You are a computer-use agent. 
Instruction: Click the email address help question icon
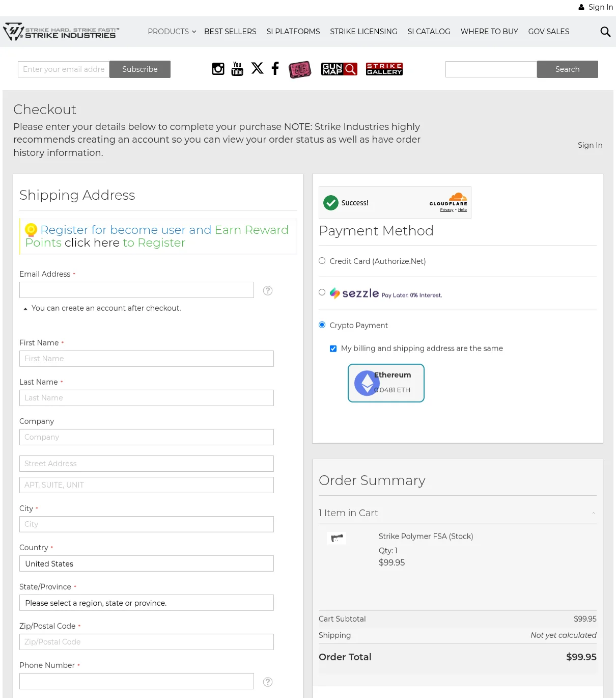coord(268,290)
